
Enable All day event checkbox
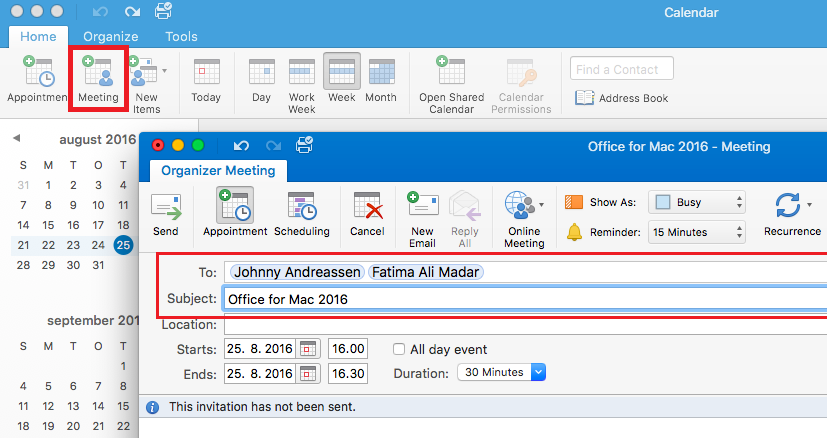pos(399,349)
